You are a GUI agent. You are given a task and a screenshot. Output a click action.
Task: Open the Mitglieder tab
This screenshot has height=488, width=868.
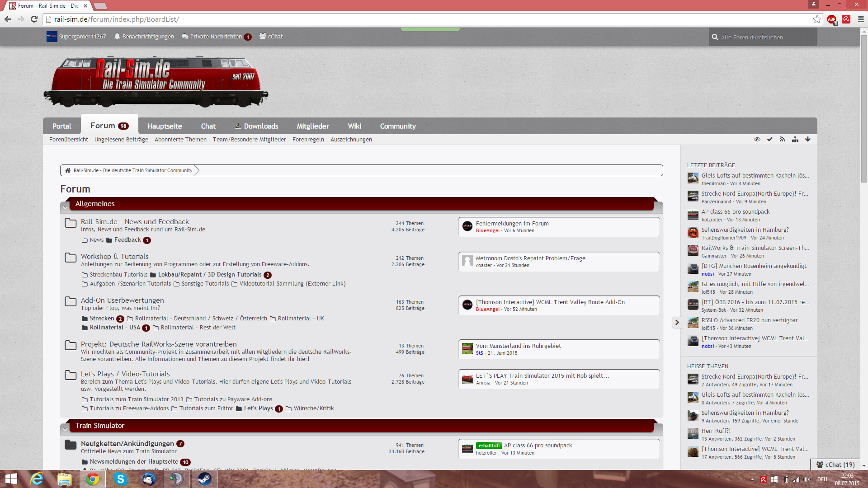pos(312,126)
